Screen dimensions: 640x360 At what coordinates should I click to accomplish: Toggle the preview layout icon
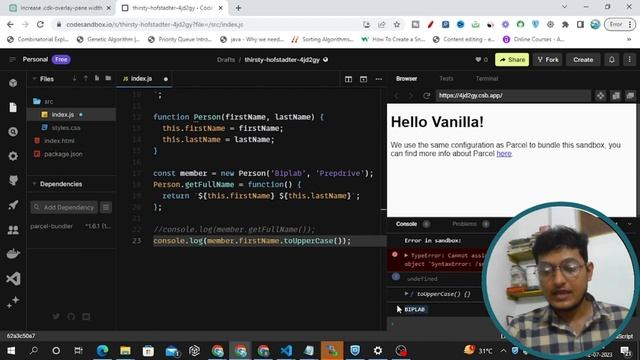363,79
